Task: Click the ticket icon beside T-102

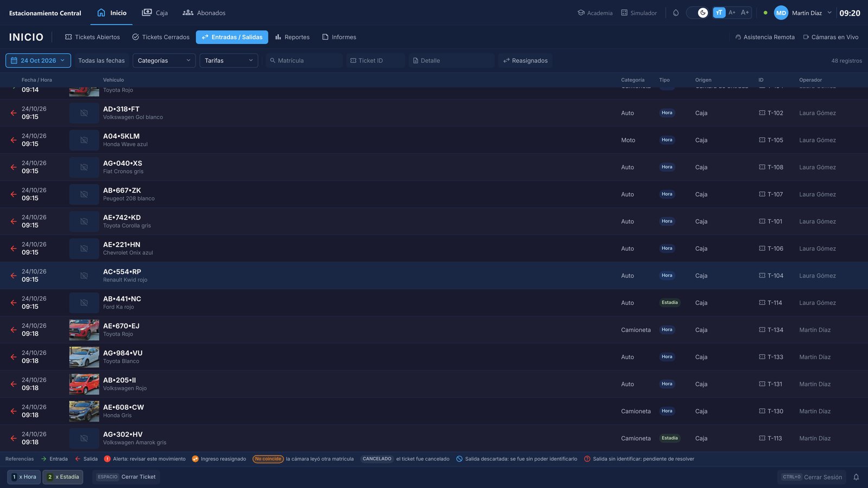Action: (x=762, y=113)
